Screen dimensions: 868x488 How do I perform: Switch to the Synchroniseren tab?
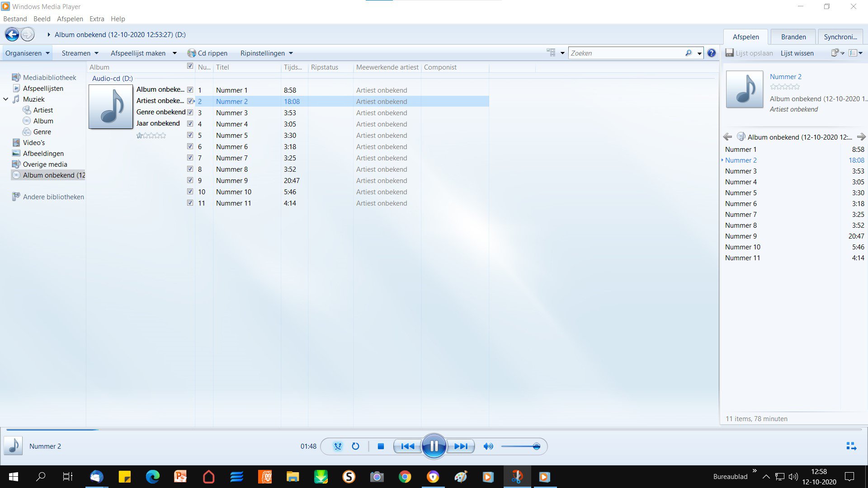(x=840, y=37)
